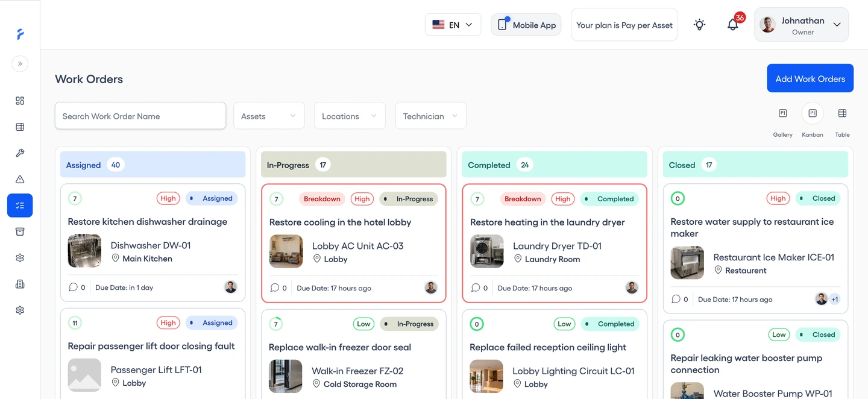Image resolution: width=868 pixels, height=399 pixels.
Task: Open the wrench icon in the sidebar
Action: point(20,153)
